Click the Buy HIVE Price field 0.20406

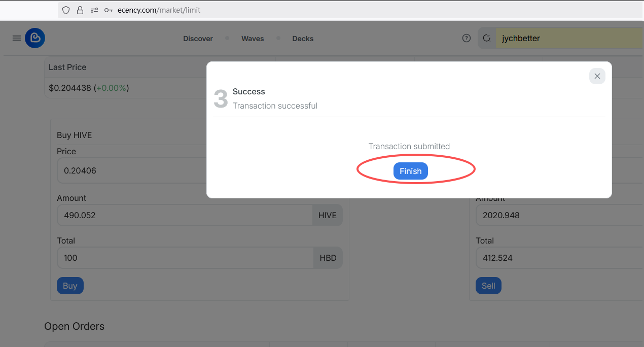[x=132, y=170]
